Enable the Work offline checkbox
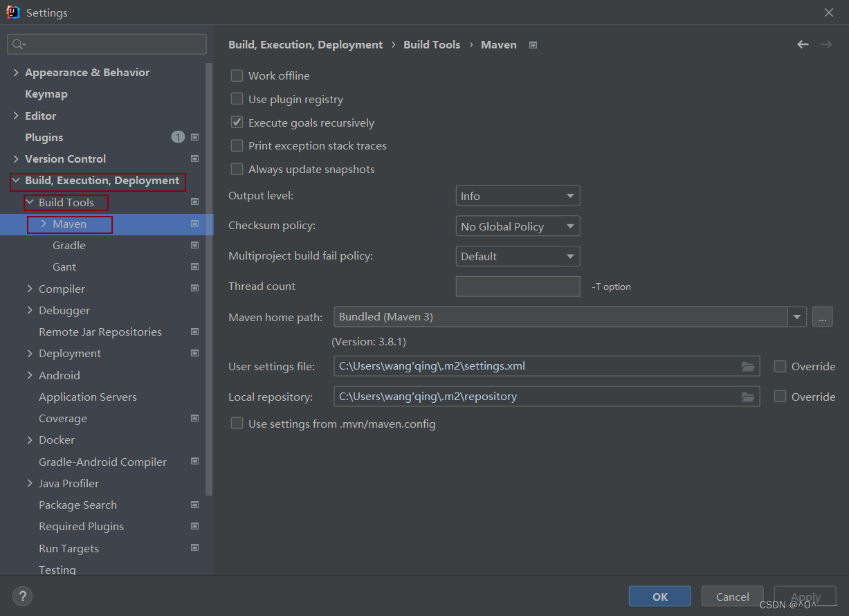 point(237,75)
